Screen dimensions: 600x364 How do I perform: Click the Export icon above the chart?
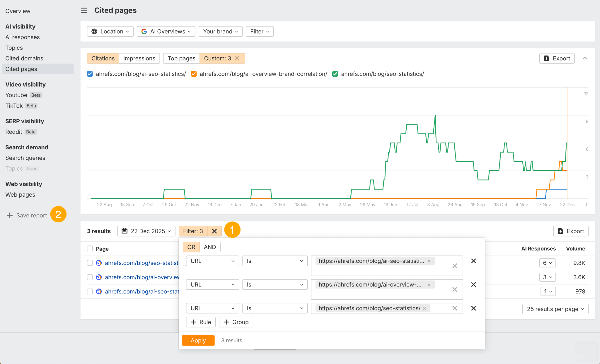(547, 58)
